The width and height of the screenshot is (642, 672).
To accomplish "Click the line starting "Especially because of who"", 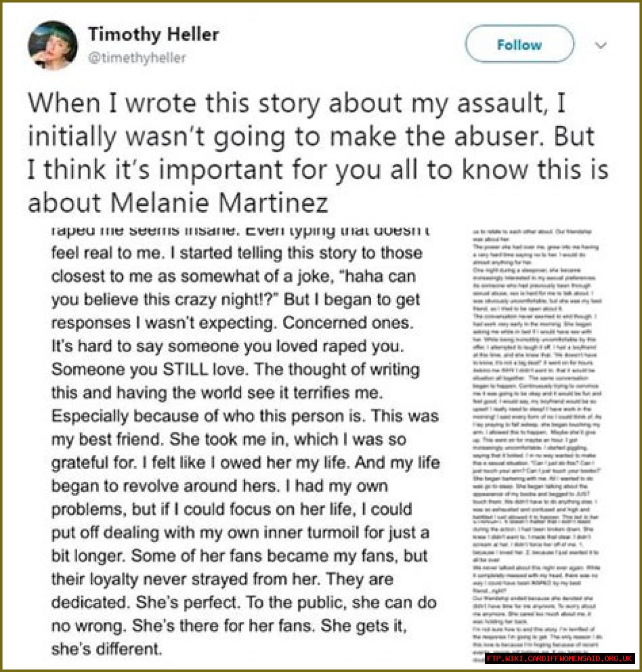I will point(245,416).
